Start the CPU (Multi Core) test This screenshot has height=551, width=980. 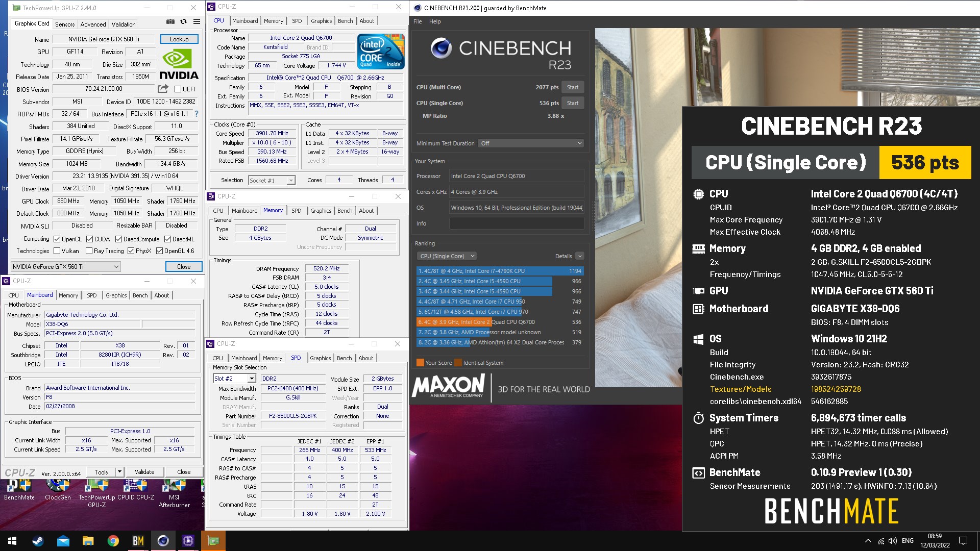573,87
